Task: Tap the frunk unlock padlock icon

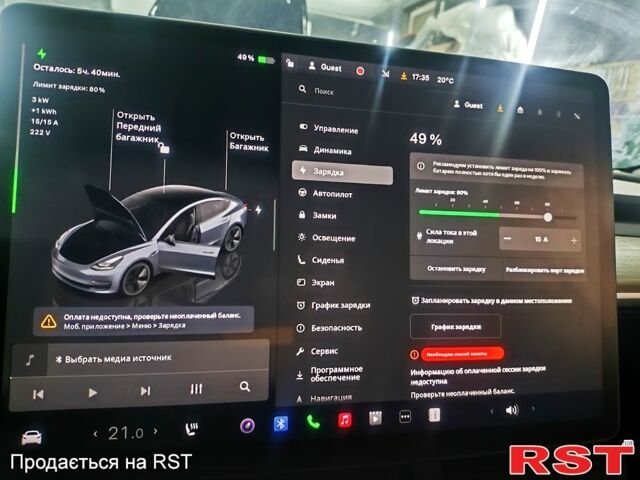Action: coord(164,148)
